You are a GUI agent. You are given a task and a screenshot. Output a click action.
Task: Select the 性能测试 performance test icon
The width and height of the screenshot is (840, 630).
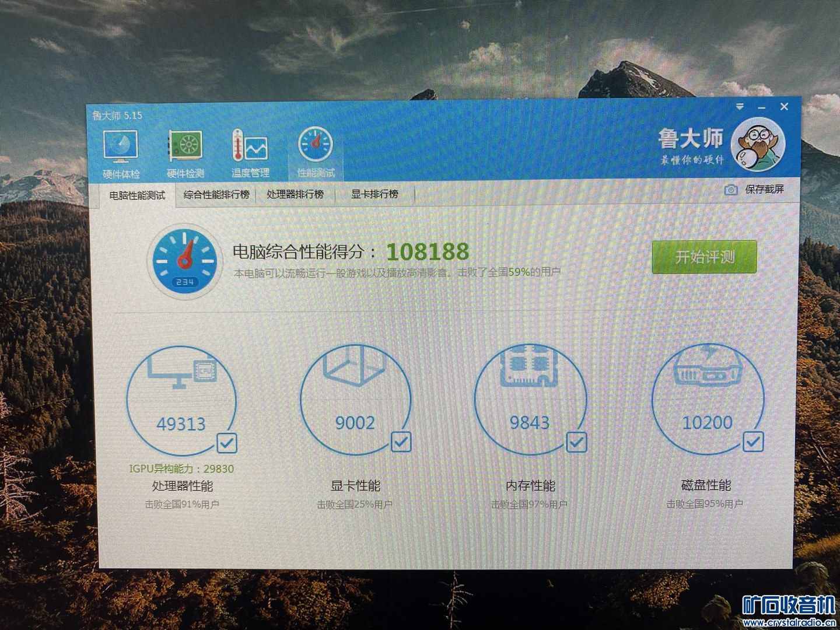coord(316,153)
